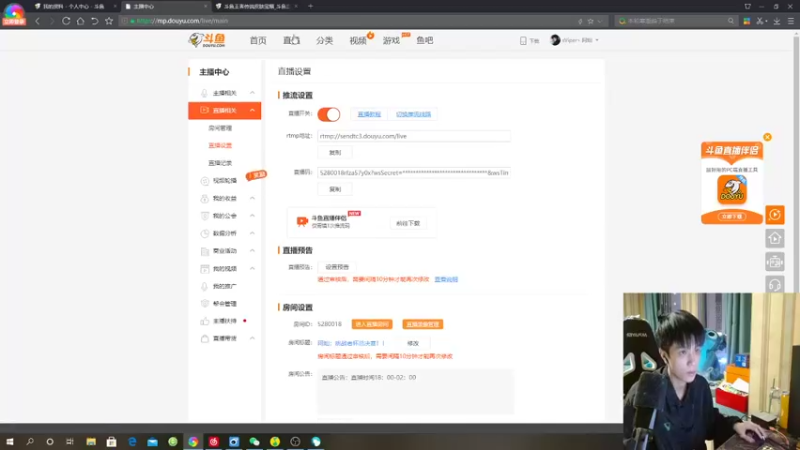Toggle the 直播开关 live switch
The image size is (800, 450).
[x=329, y=114]
